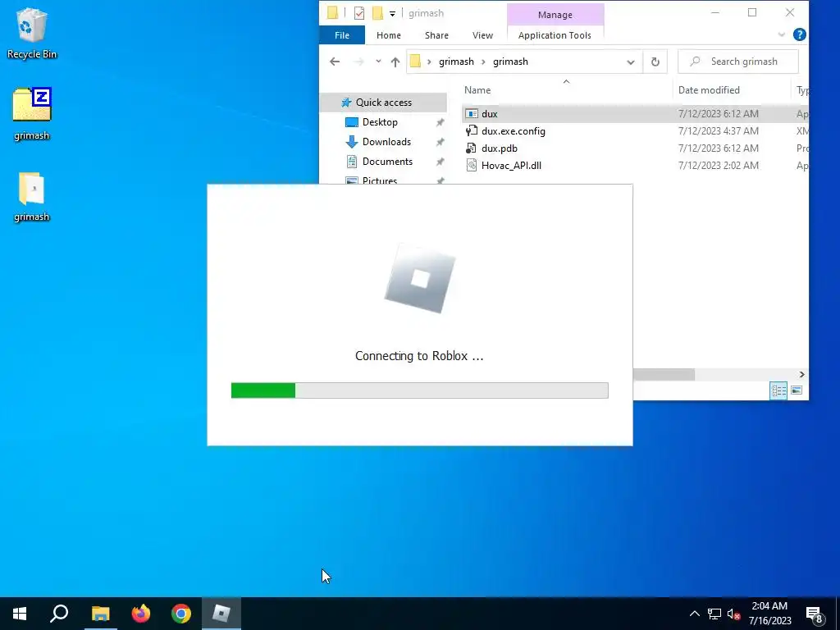Open recent locations dropdown arrow
Screen dimensions: 840x630
[x=378, y=62]
